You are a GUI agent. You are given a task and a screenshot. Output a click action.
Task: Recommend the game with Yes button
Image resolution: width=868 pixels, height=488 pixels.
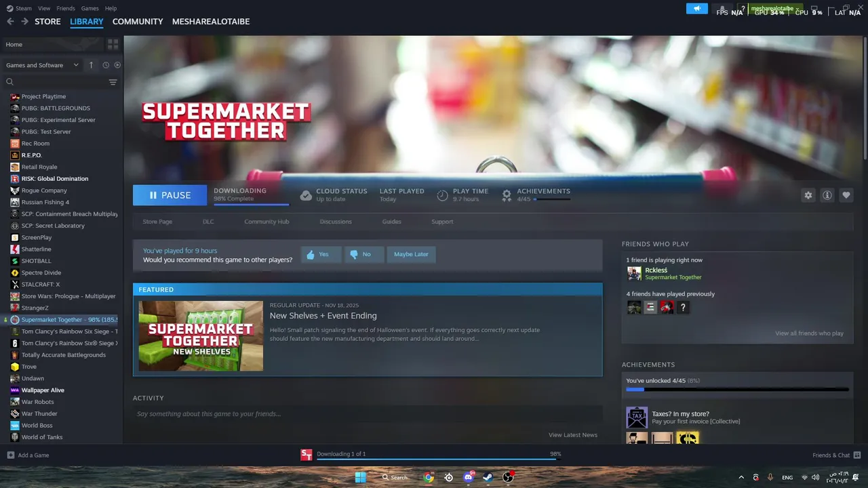pos(321,254)
